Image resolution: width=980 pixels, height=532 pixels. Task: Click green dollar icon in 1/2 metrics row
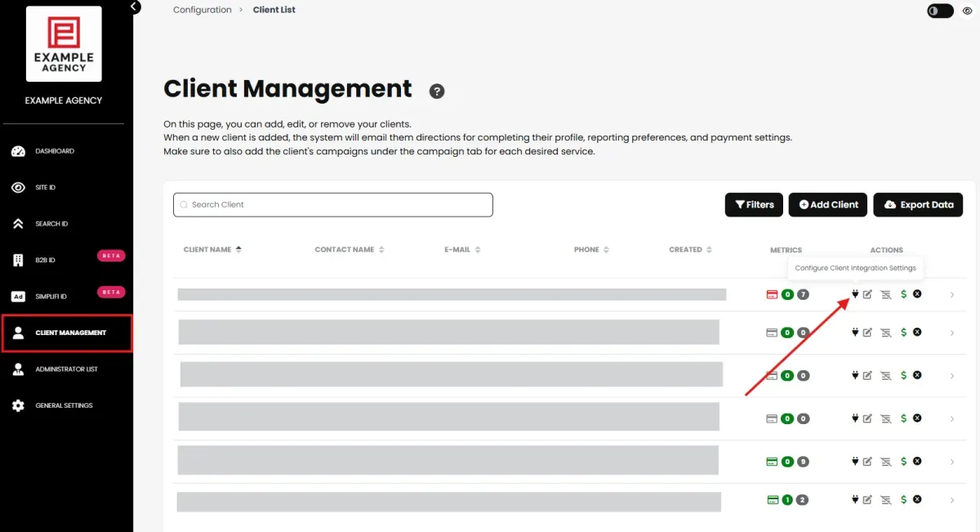903,499
